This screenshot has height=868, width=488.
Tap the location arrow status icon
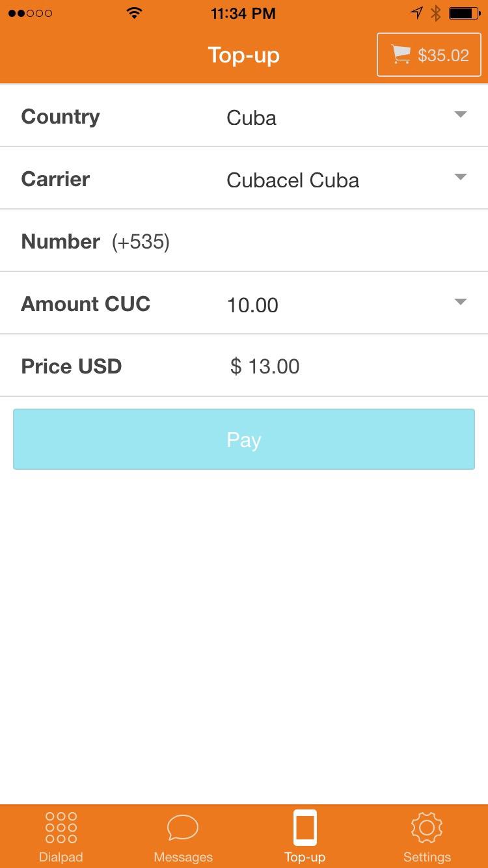coord(417,13)
